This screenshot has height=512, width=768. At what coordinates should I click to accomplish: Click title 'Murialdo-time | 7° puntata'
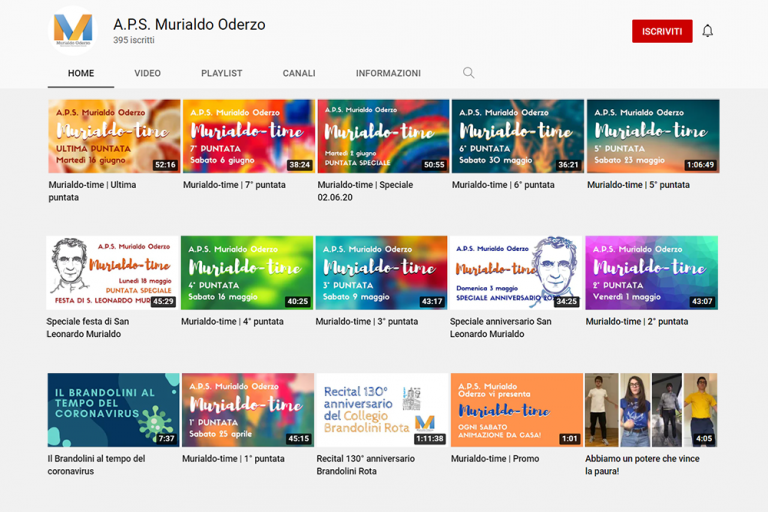pyautogui.click(x=234, y=185)
